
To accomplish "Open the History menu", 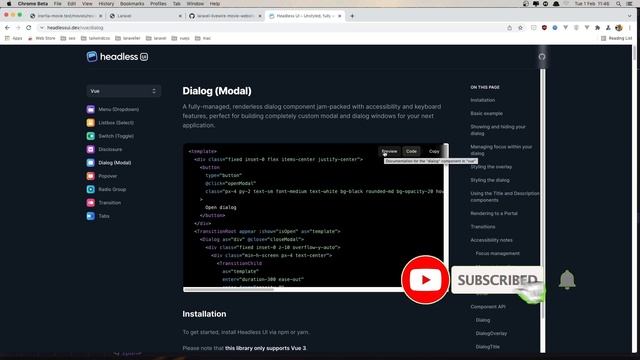I will pyautogui.click(x=106, y=4).
